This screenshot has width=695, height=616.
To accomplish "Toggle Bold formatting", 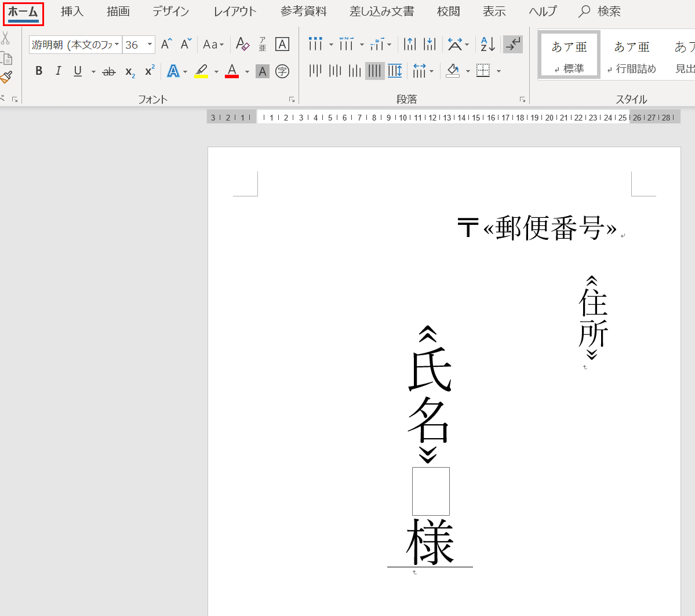I will click(x=39, y=71).
